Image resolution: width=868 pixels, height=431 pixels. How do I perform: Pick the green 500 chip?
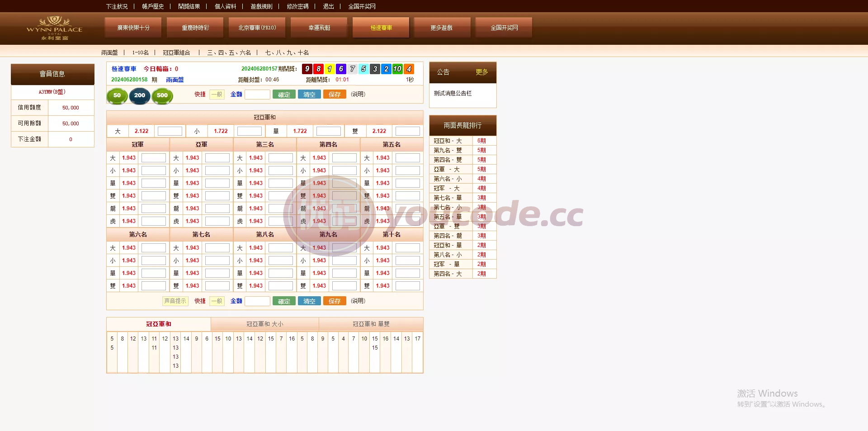point(162,95)
